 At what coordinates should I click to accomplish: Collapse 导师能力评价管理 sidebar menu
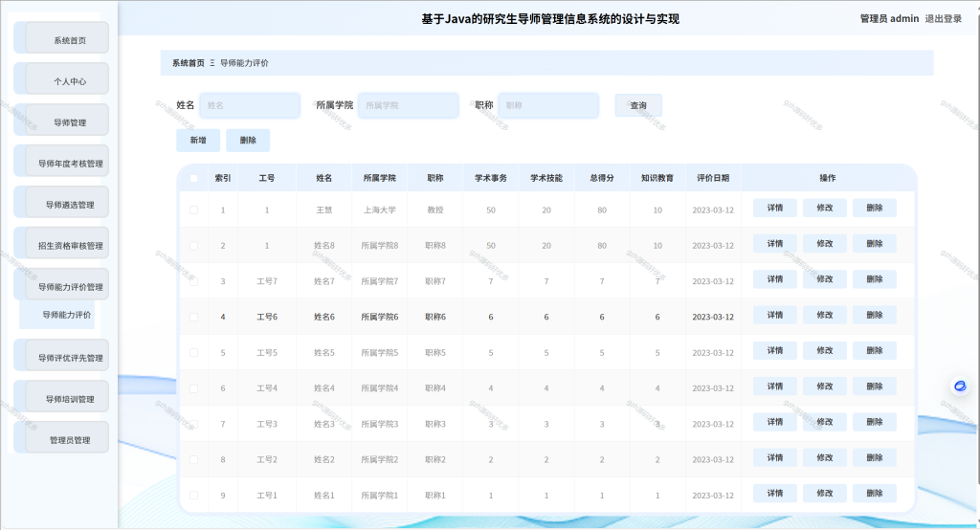click(x=61, y=284)
